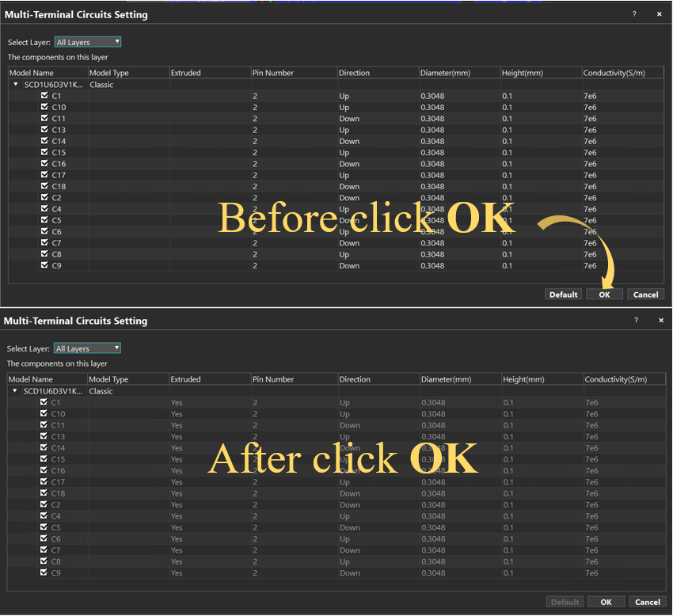Toggle C16 checkbox in upper dialog
Screen dimensions: 673x616
point(44,163)
